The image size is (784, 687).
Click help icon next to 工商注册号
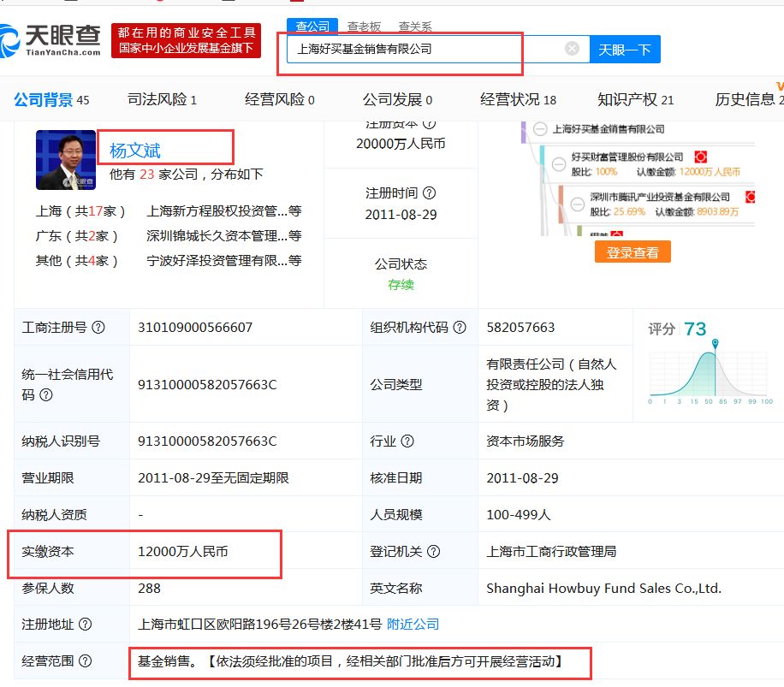point(98,328)
